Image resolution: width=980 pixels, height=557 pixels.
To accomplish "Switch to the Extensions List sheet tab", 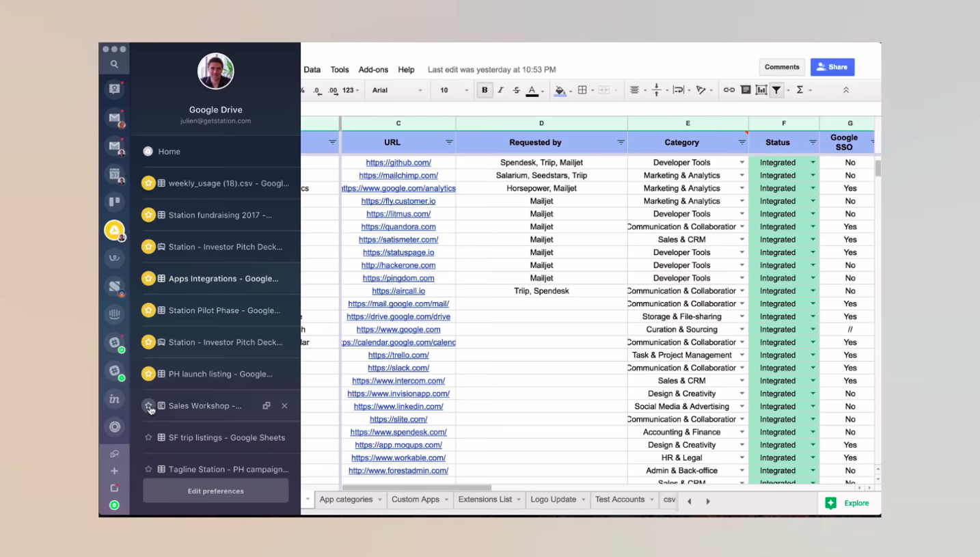I will (x=485, y=500).
